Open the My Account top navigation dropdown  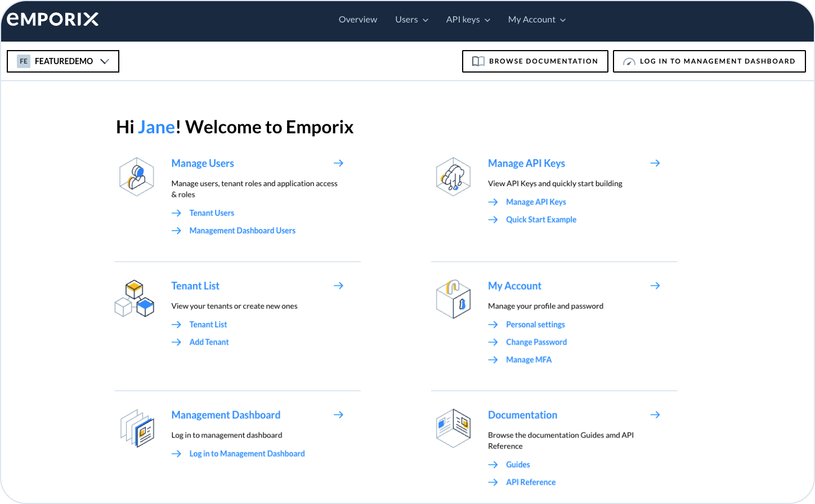coord(536,20)
